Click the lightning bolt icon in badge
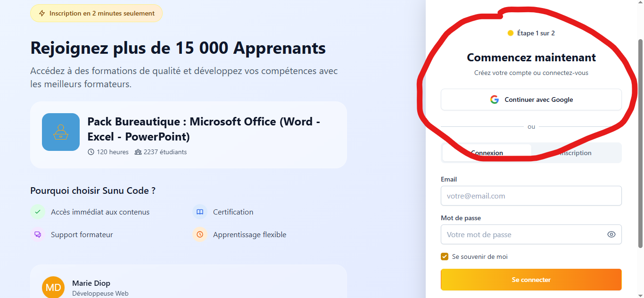The width and height of the screenshot is (644, 298). coord(42,13)
